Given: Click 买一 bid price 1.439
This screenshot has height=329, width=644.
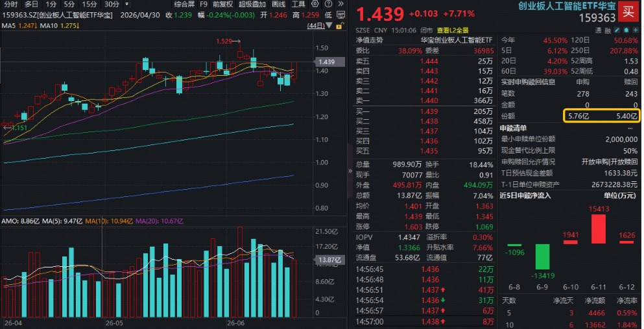Looking at the screenshot, I should coord(429,111).
